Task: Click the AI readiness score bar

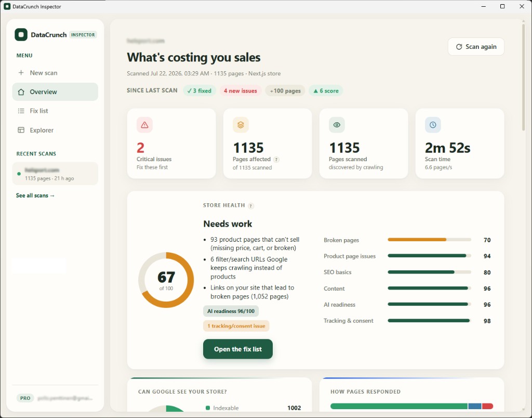Action: pos(429,304)
